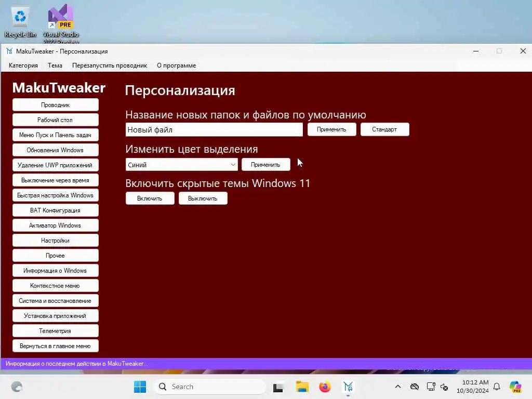
Task: Open the Тема menu
Action: coord(55,65)
